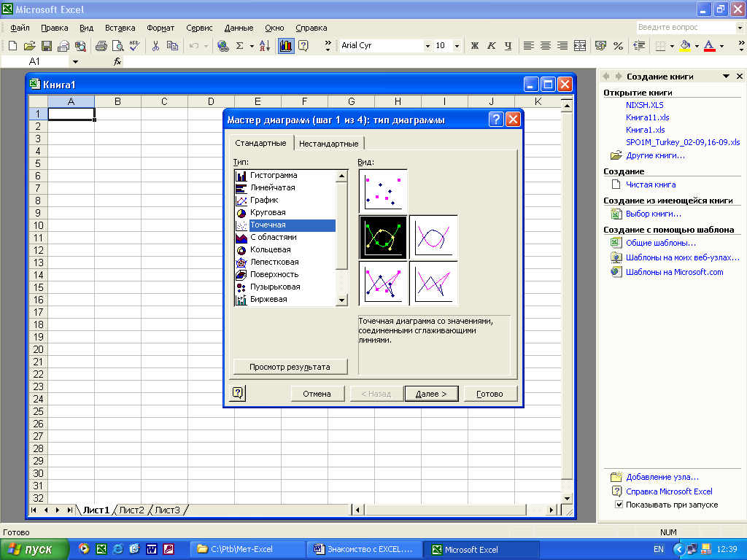Open the Данные menu

pos(239,28)
